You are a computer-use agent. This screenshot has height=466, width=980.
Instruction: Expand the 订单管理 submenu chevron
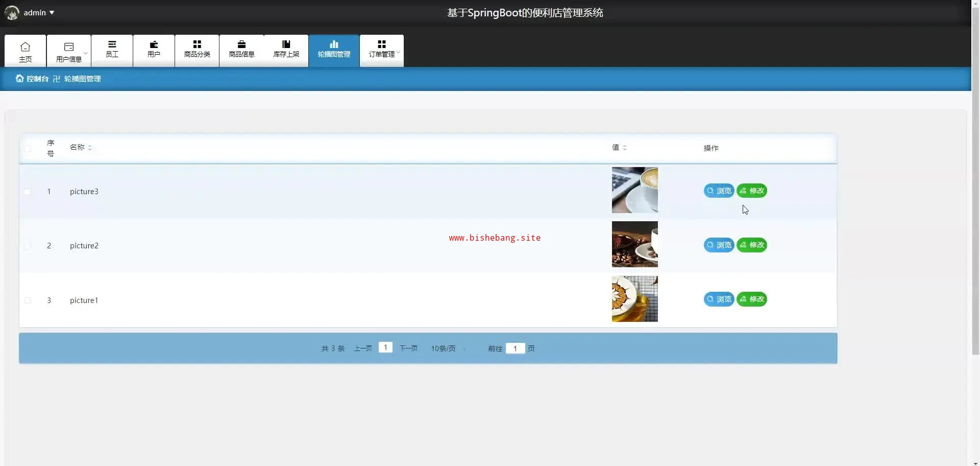point(399,52)
